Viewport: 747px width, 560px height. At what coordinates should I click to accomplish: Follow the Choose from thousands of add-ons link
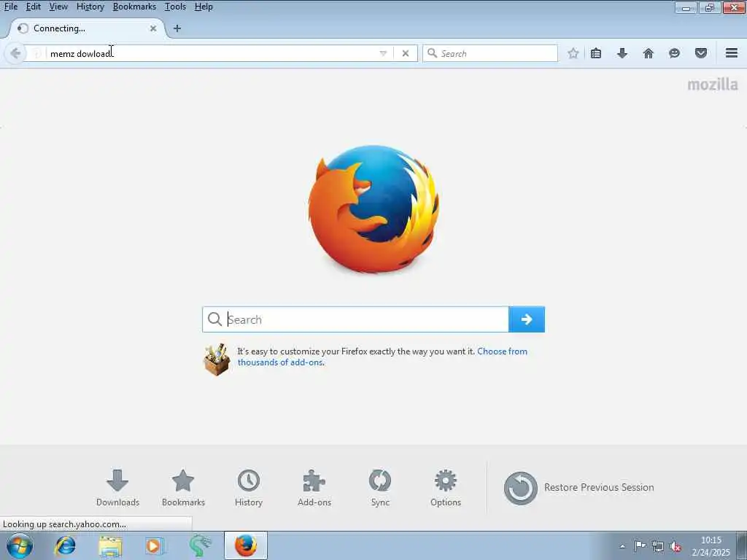tap(382, 357)
